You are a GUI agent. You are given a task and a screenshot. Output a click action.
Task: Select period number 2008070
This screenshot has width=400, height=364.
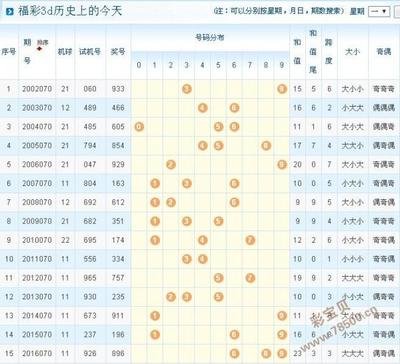coord(37,202)
